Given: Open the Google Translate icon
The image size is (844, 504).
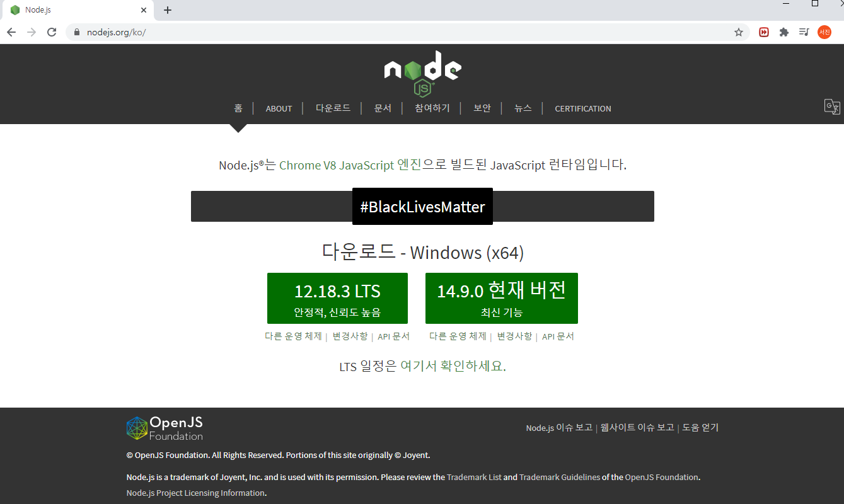Looking at the screenshot, I should (x=832, y=106).
